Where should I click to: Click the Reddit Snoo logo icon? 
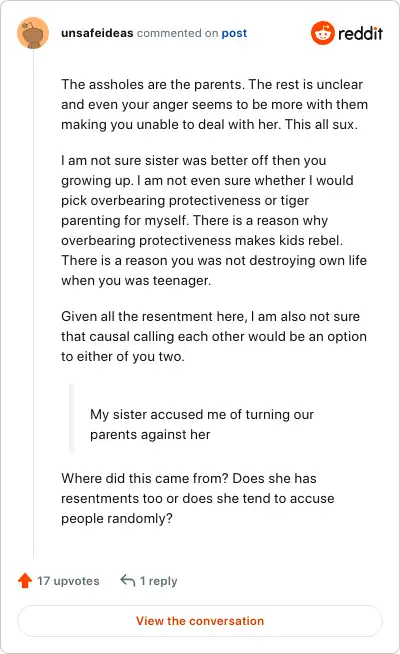(x=322, y=33)
